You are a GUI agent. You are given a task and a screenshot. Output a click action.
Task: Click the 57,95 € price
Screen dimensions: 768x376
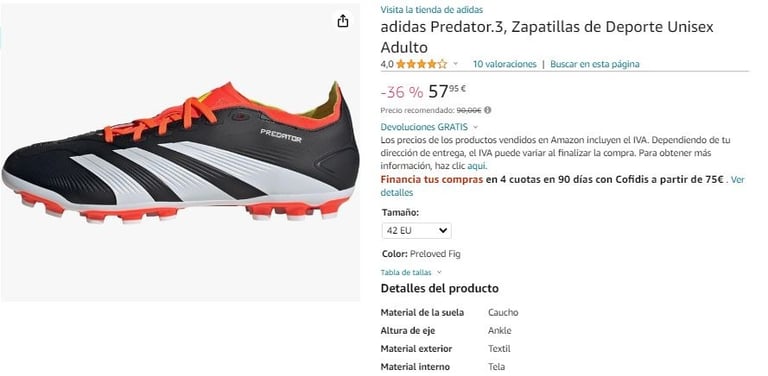click(447, 91)
